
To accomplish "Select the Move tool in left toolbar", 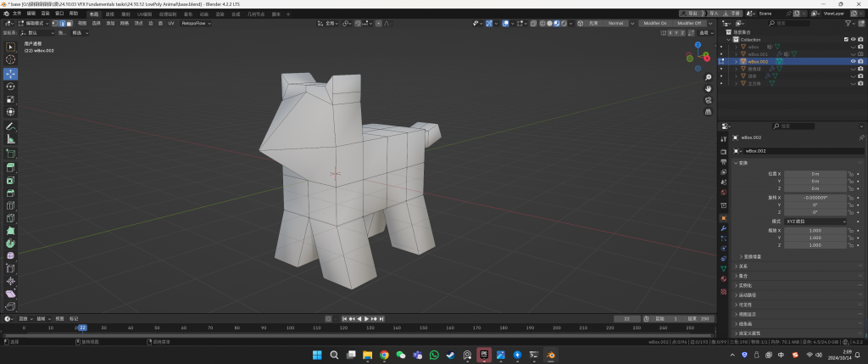I will (x=11, y=74).
